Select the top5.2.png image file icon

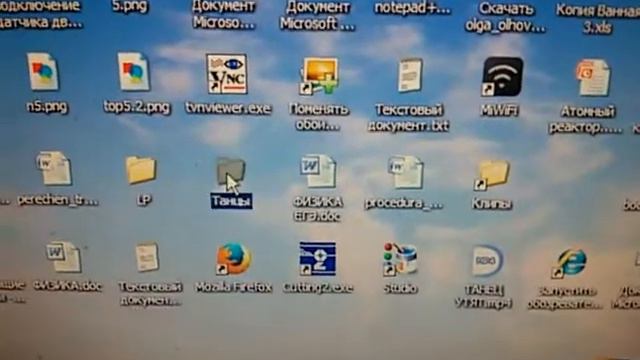tap(133, 72)
